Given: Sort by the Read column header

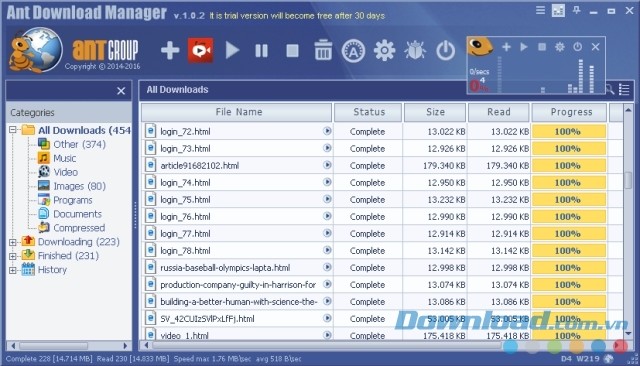Looking at the screenshot, I should 499,112.
